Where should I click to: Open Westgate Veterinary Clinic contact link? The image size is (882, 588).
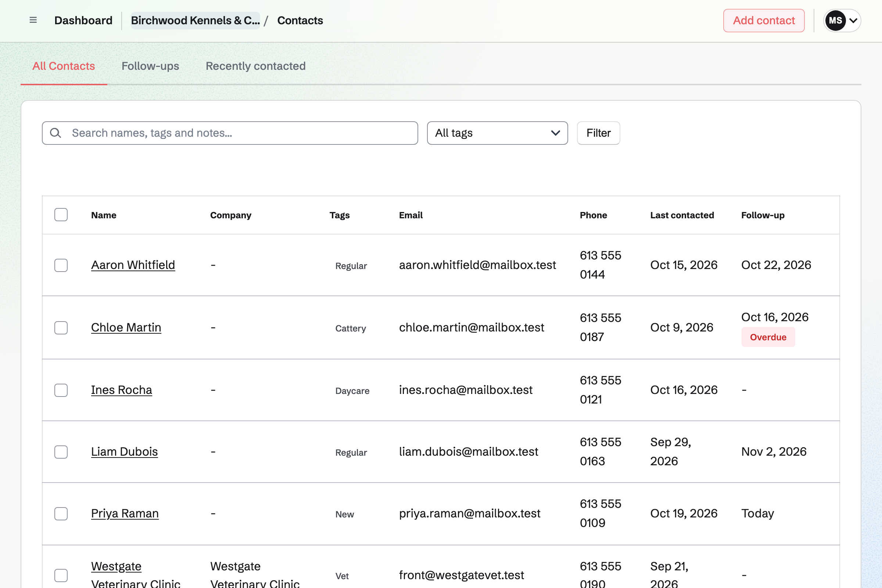pos(135,574)
